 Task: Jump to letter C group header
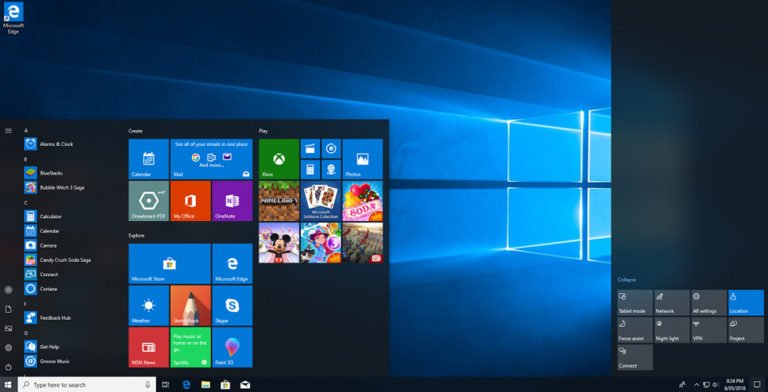pyautogui.click(x=26, y=202)
